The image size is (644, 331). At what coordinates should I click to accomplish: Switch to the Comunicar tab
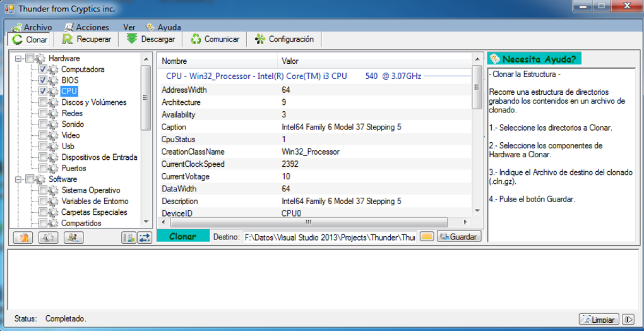tap(215, 39)
